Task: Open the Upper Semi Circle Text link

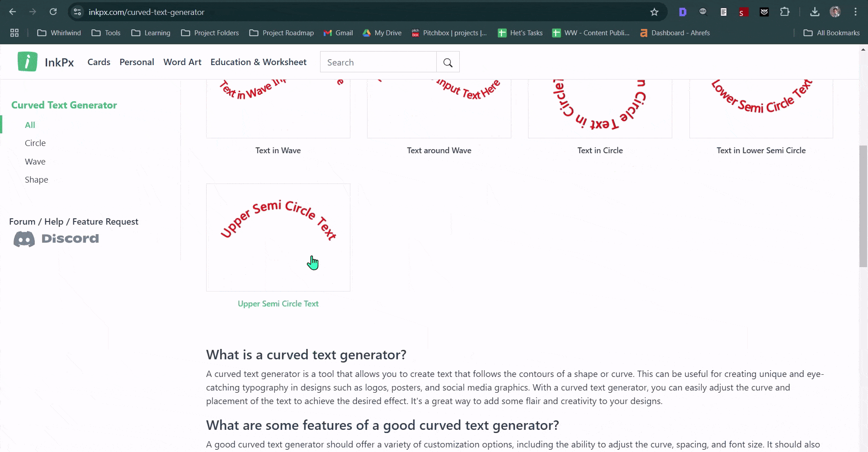Action: [278, 303]
